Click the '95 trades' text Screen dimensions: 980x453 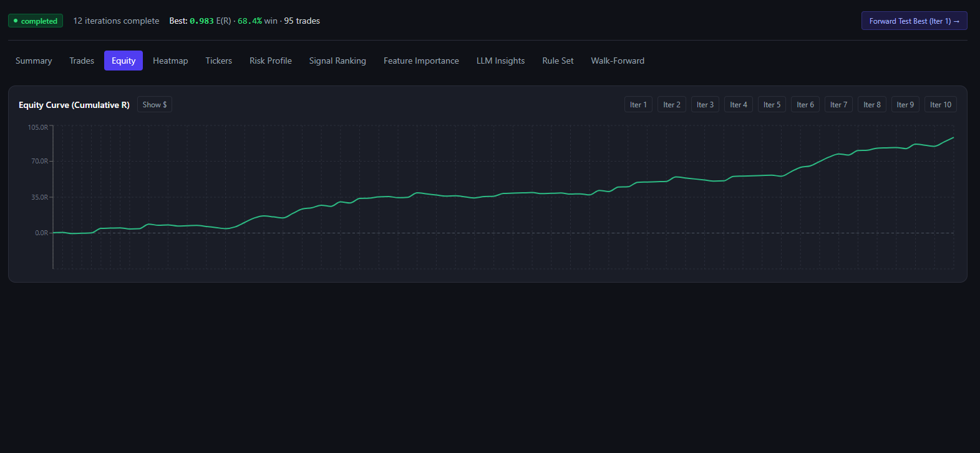pyautogui.click(x=302, y=21)
